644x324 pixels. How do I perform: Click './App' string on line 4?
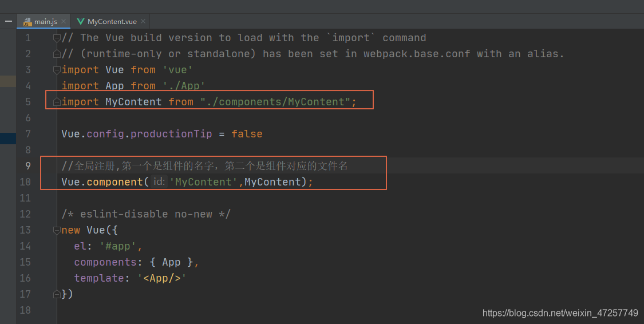(x=184, y=86)
